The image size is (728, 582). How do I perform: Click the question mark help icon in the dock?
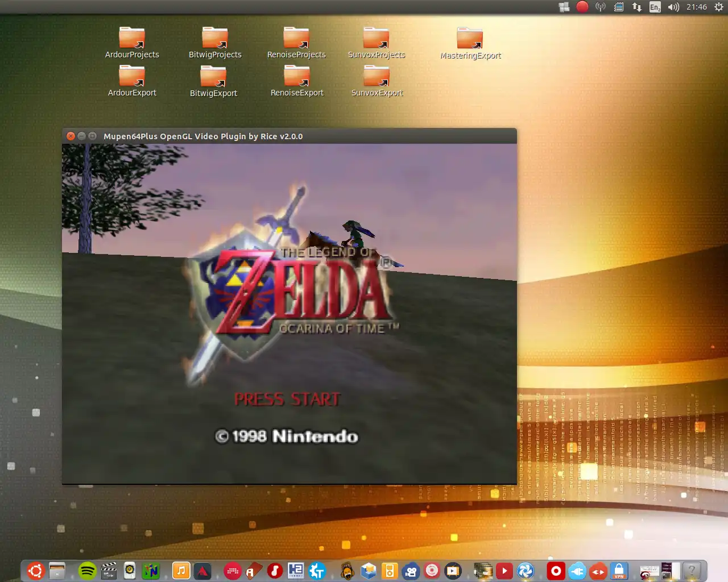click(692, 570)
